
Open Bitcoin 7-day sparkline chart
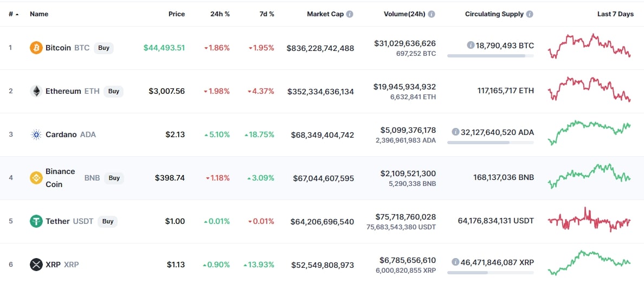click(589, 46)
